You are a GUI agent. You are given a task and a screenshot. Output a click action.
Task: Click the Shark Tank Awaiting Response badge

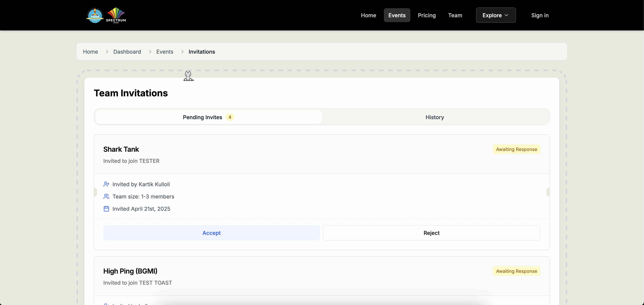(x=516, y=149)
